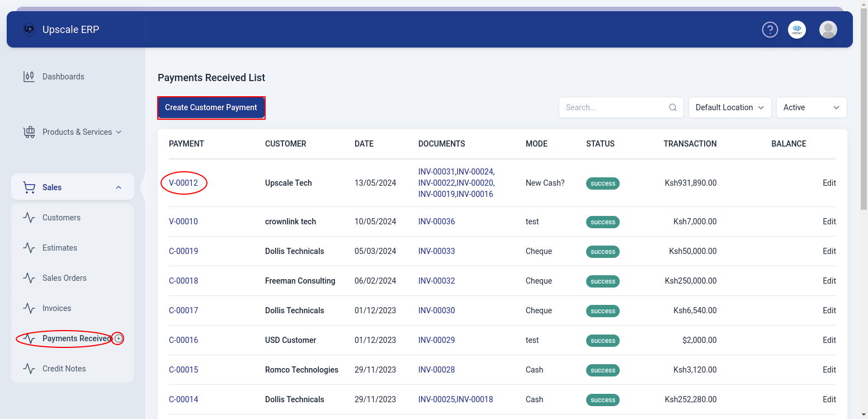This screenshot has height=419, width=868.
Task: Select Credit Notes in the sidebar
Action: pyautogui.click(x=64, y=368)
